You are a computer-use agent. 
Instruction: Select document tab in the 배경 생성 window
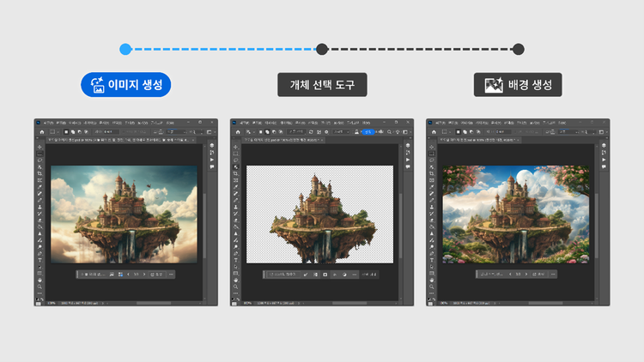click(x=480, y=140)
